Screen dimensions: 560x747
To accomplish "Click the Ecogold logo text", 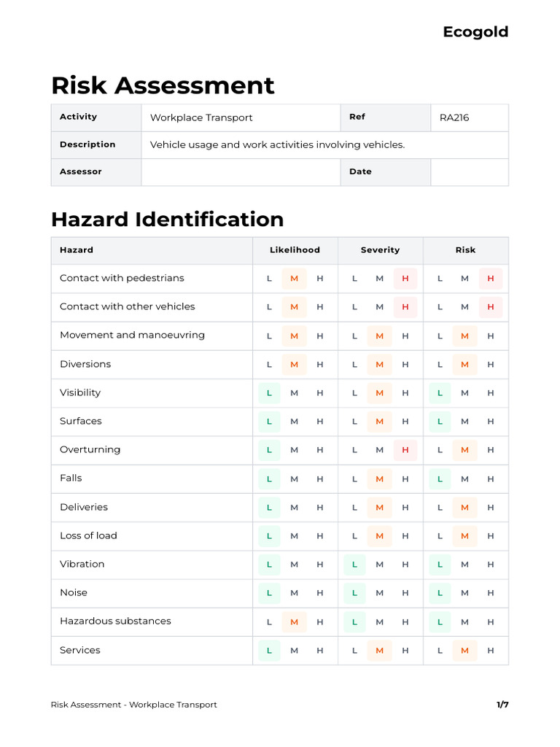I will click(475, 32).
